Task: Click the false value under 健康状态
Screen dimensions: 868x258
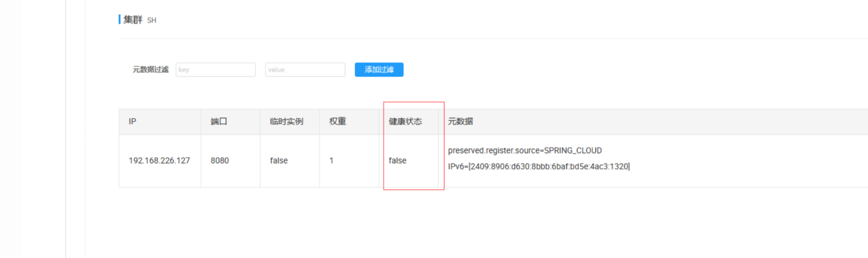Action: 398,160
